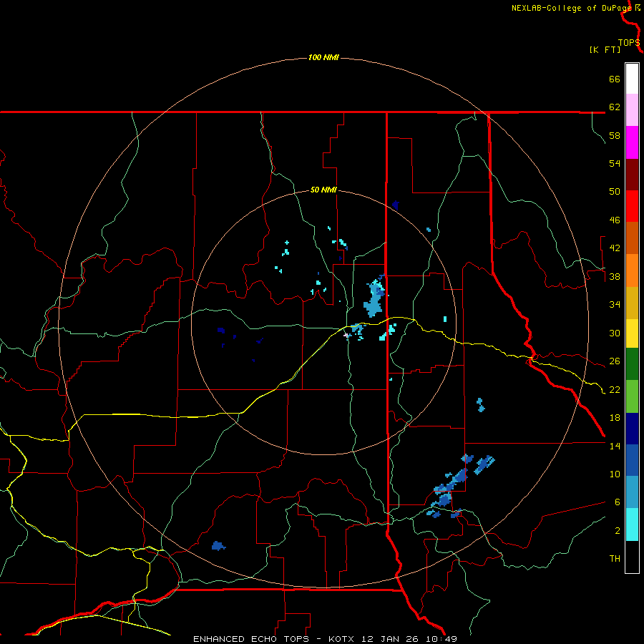
Task: Click the '[K FT]' units label
Action: click(605, 49)
